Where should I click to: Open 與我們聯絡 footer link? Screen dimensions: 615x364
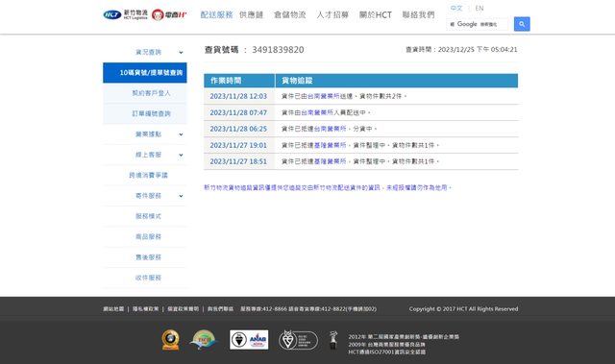click(220, 308)
